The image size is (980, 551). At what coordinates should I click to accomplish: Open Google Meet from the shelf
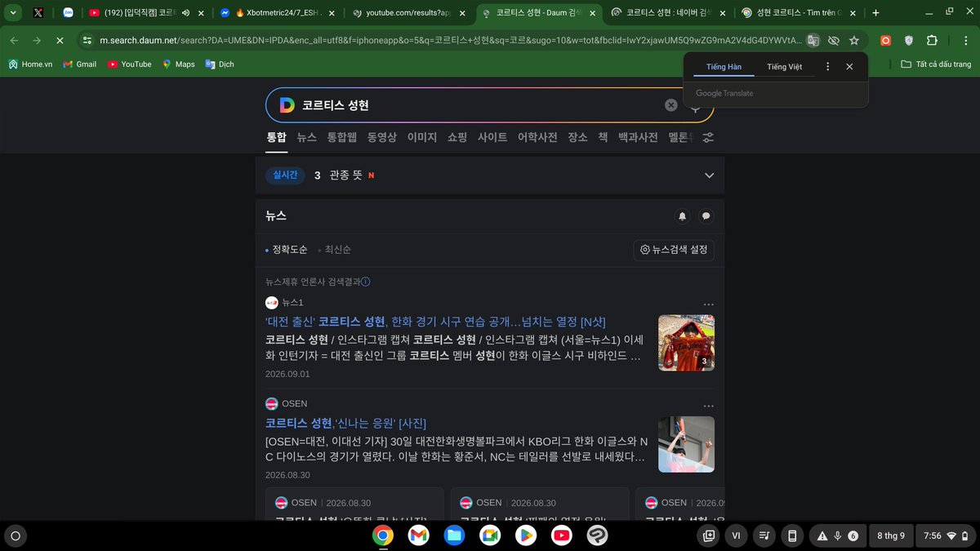tap(489, 535)
